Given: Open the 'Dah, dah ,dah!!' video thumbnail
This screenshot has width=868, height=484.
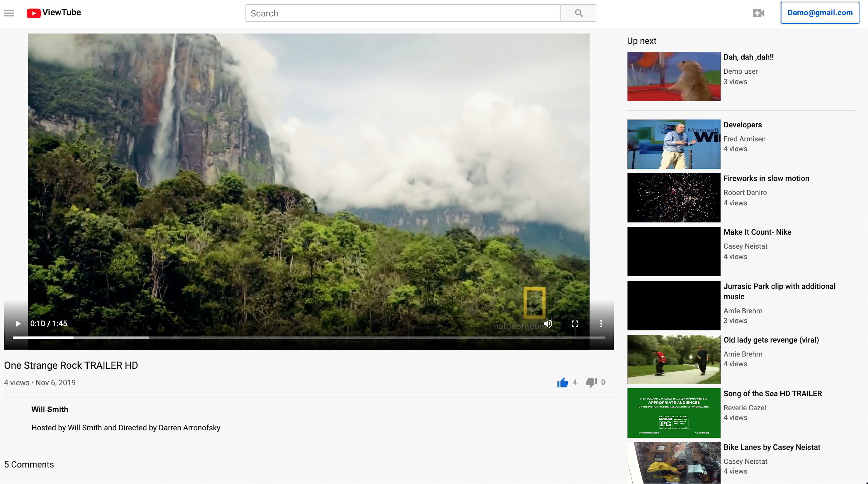Looking at the screenshot, I should 673,76.
